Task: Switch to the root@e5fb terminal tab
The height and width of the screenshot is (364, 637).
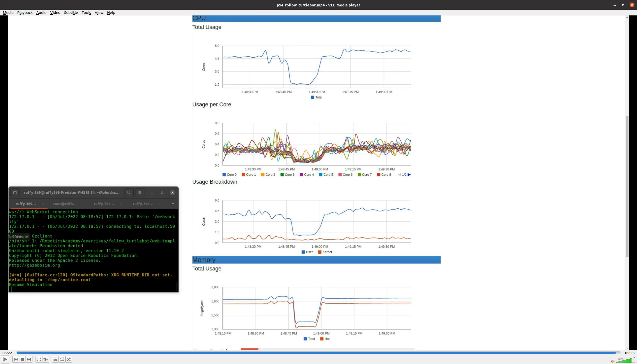Action: click(x=65, y=204)
